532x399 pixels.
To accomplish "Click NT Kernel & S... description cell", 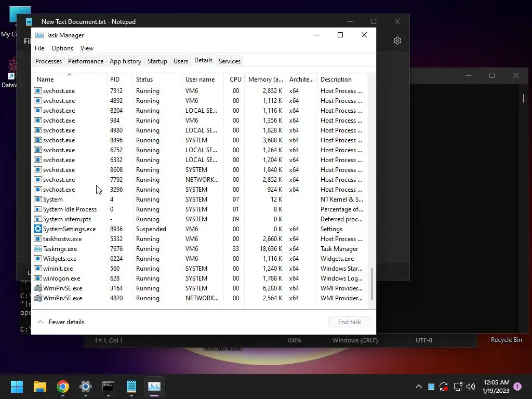I will [342, 199].
